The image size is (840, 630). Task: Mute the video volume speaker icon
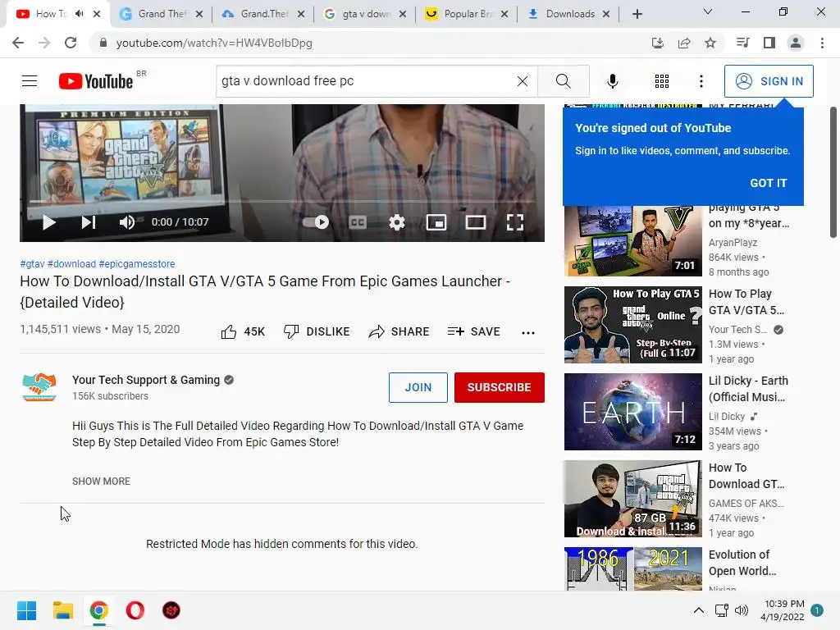click(x=127, y=221)
